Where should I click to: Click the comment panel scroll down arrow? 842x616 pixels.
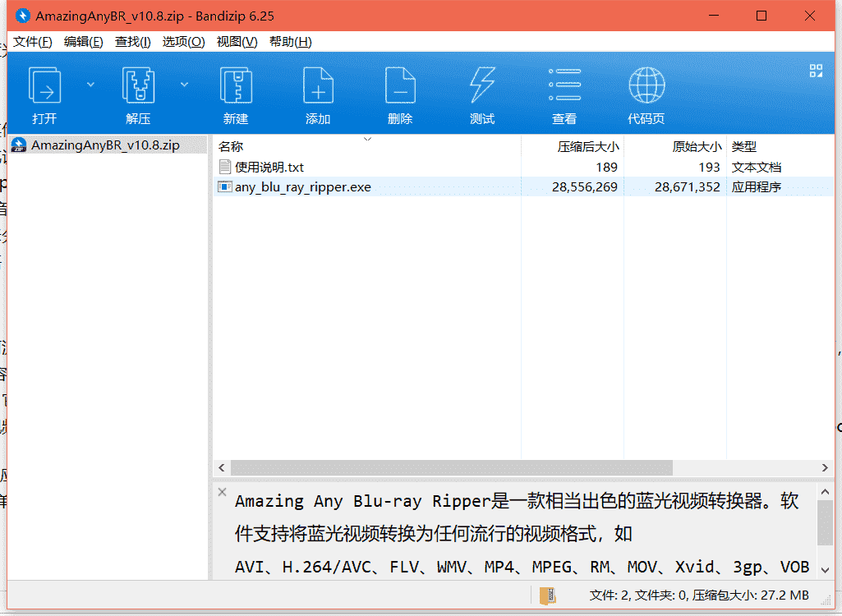click(x=826, y=570)
